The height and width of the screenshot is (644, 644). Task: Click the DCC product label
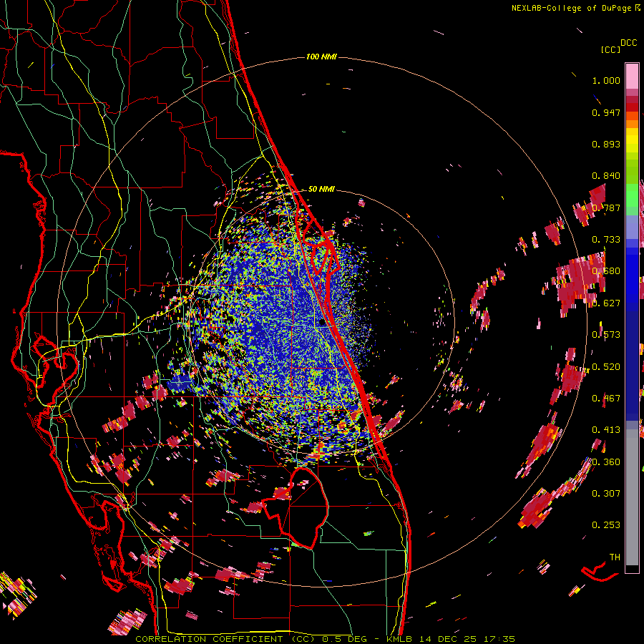[x=629, y=43]
